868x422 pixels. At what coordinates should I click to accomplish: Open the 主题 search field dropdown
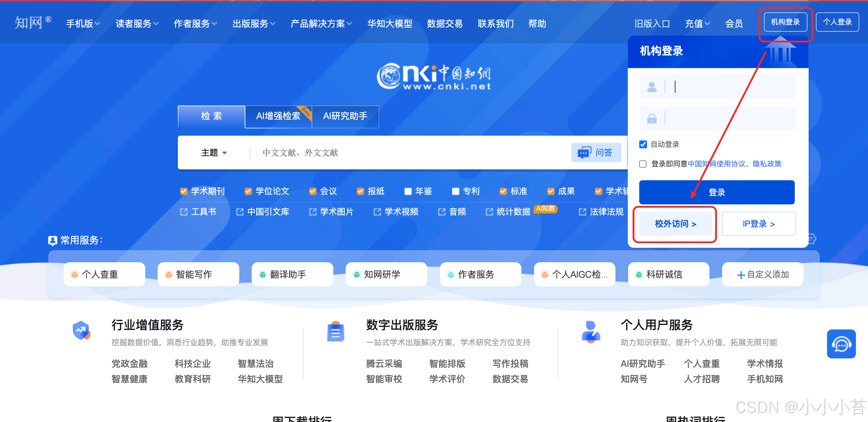pos(214,153)
